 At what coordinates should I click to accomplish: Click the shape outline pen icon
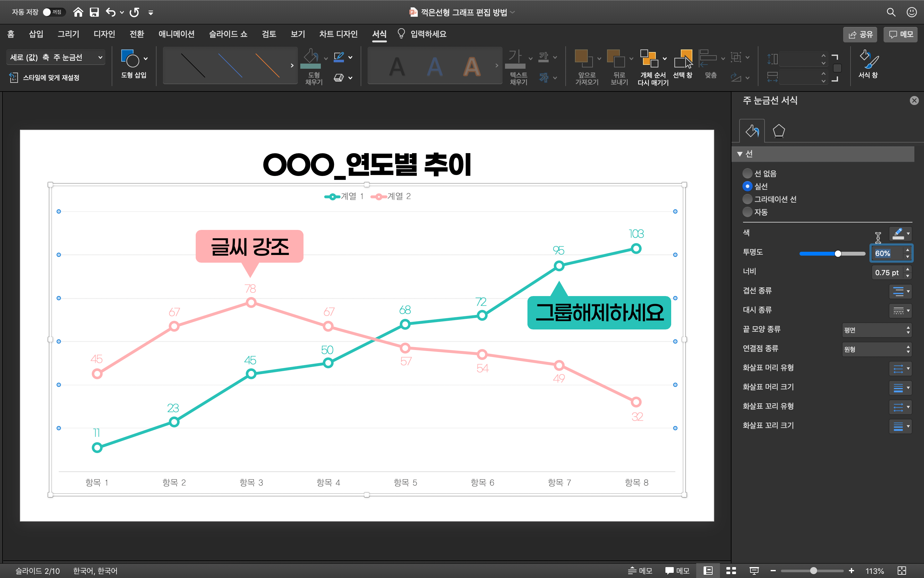339,57
